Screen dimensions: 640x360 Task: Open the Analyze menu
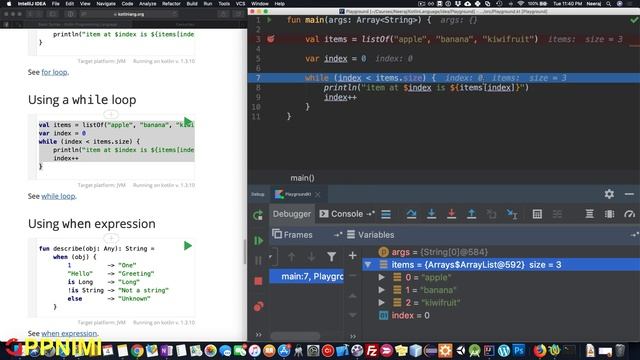pyautogui.click(x=148, y=4)
